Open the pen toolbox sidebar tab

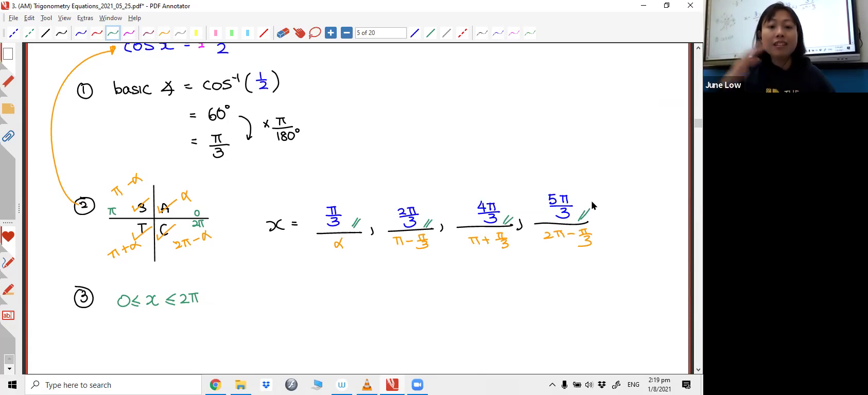tap(8, 263)
